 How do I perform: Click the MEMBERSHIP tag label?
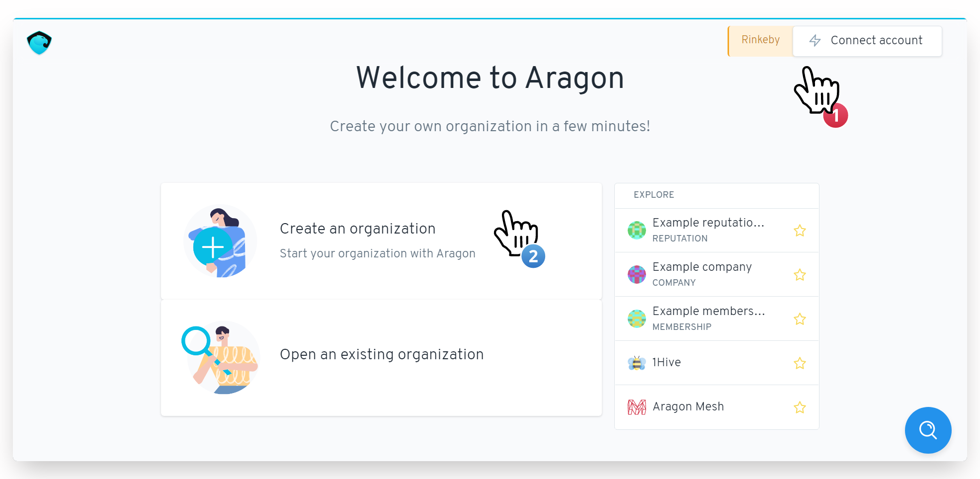click(x=682, y=327)
